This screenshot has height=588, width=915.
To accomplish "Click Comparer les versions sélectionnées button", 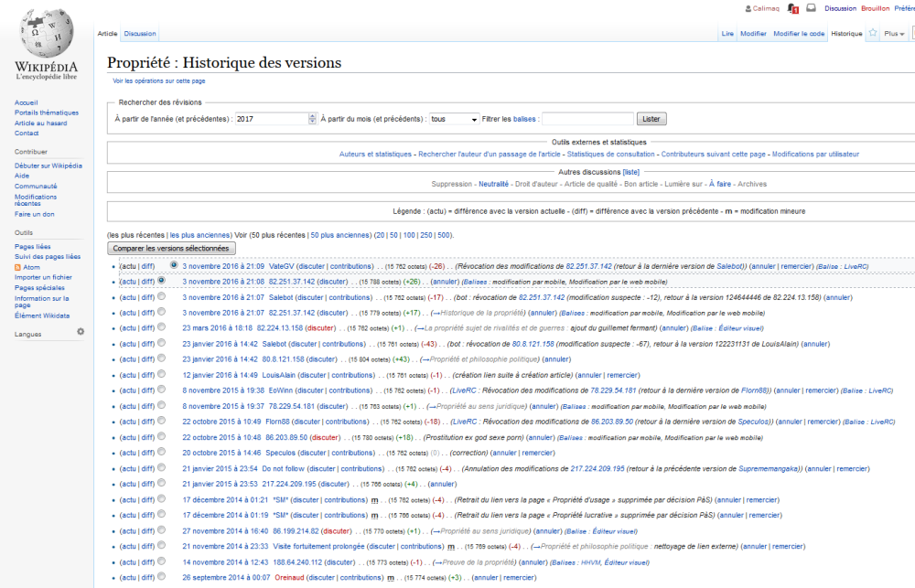I will (x=171, y=249).
